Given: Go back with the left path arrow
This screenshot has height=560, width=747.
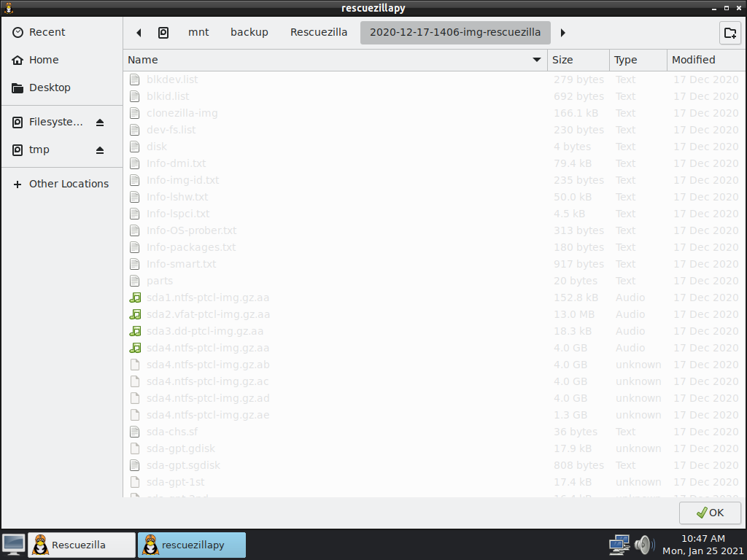Looking at the screenshot, I should coord(139,33).
